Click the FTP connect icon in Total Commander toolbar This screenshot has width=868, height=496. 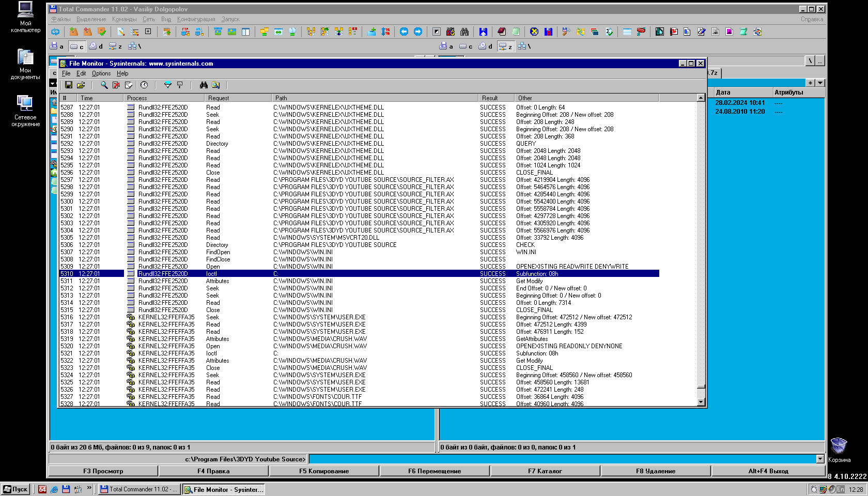pyautogui.click(x=185, y=32)
